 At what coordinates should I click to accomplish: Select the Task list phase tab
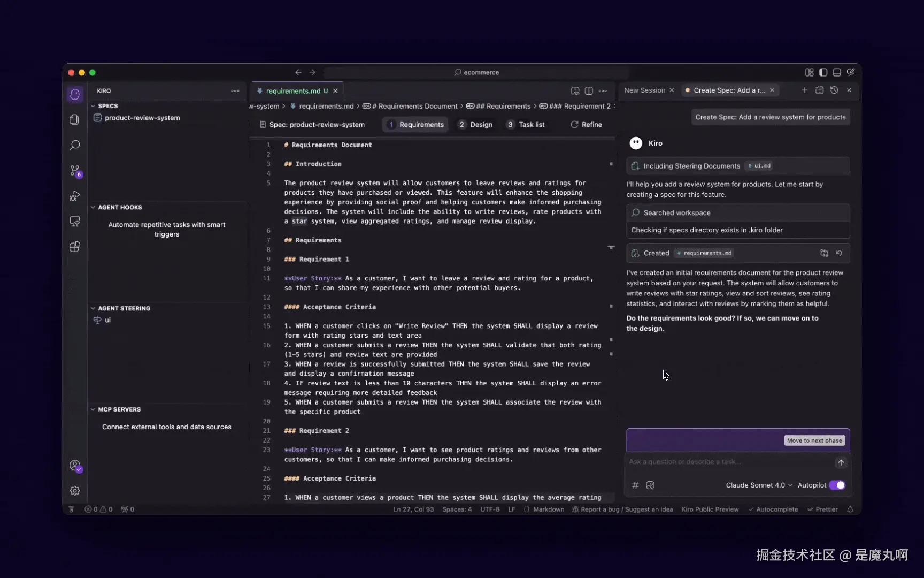tap(526, 125)
